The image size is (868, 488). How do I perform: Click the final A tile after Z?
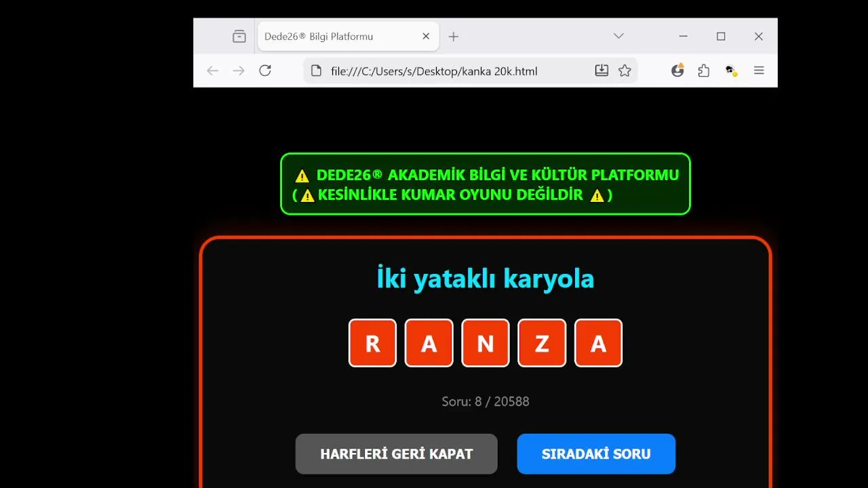[x=598, y=343]
